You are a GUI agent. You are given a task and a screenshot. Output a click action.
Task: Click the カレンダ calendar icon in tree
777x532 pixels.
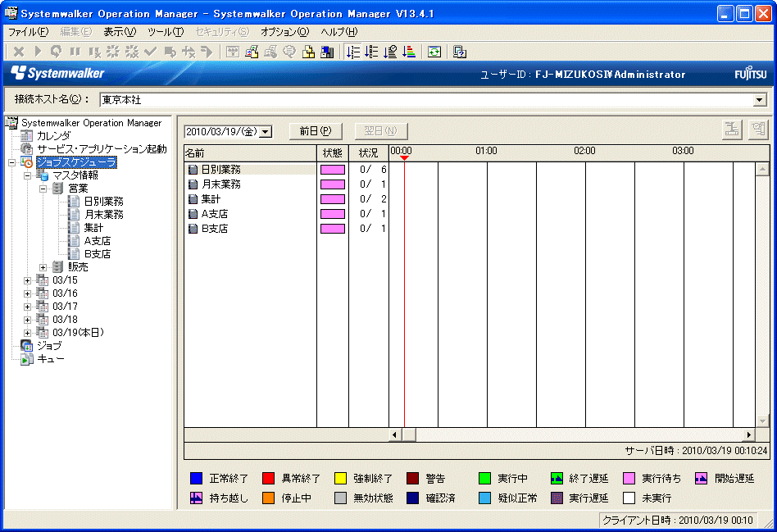27,136
